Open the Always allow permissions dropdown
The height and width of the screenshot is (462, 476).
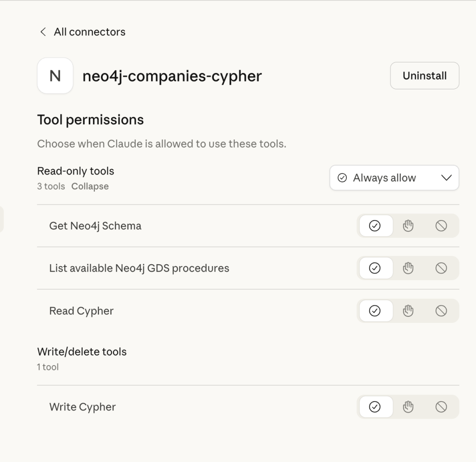tap(394, 178)
